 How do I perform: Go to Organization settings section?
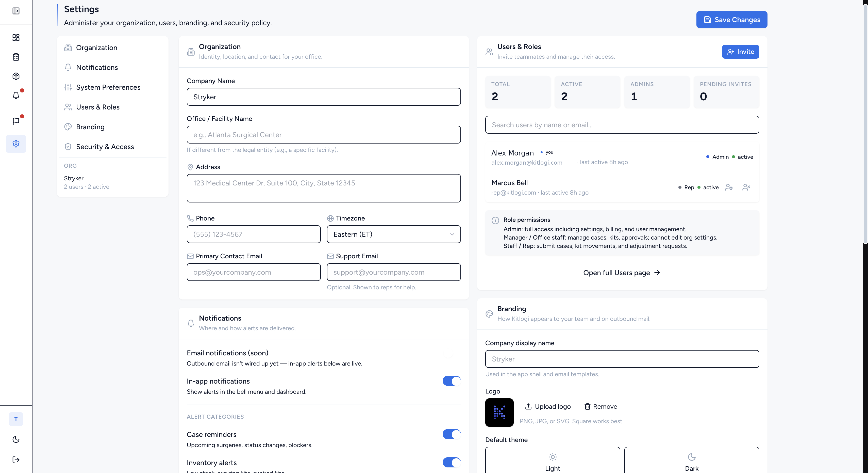click(112, 48)
